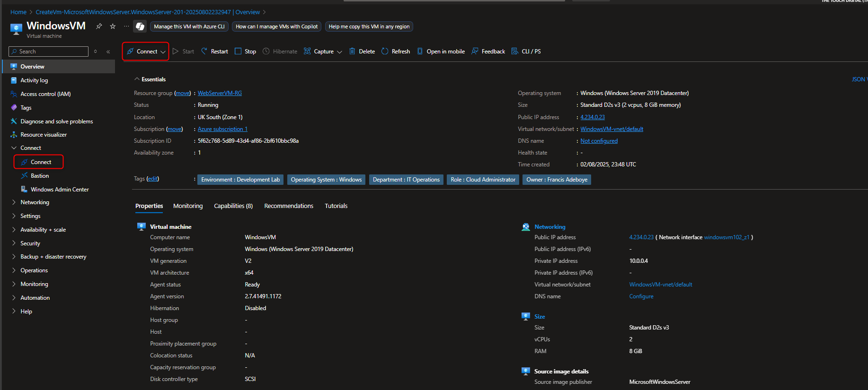Image resolution: width=868 pixels, height=390 pixels.
Task: Click DNS name Not configured link
Action: pyautogui.click(x=599, y=141)
